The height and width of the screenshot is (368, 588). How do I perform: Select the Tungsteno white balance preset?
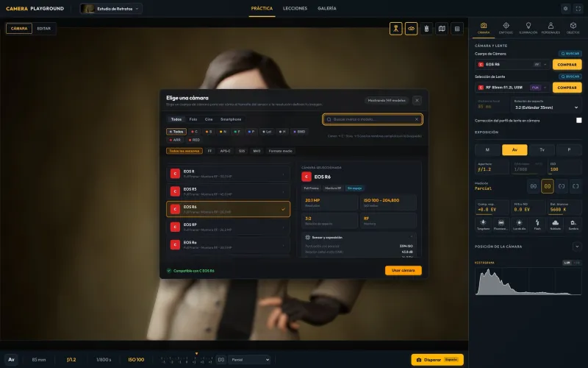pos(483,224)
